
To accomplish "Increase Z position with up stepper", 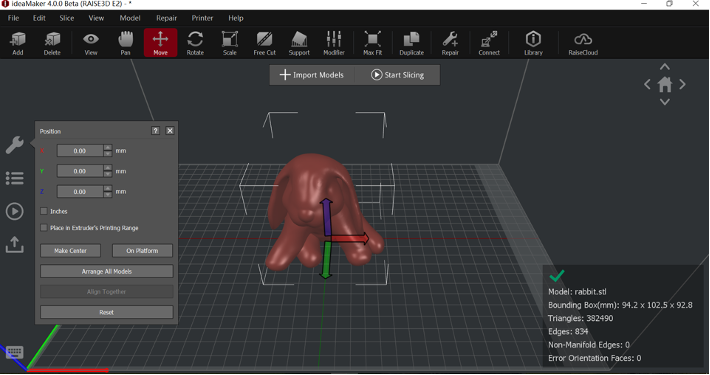I will [x=108, y=188].
